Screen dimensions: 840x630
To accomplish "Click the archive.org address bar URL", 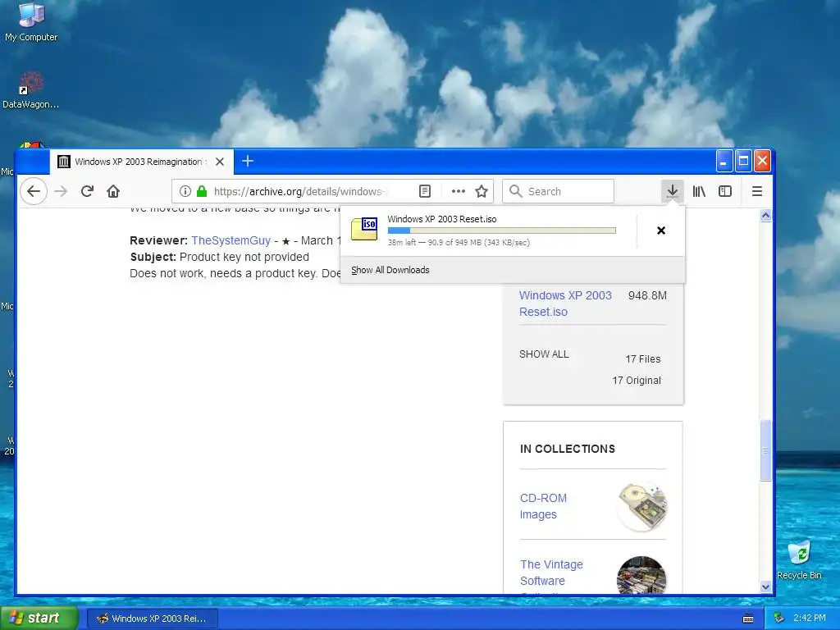I will tap(299, 191).
